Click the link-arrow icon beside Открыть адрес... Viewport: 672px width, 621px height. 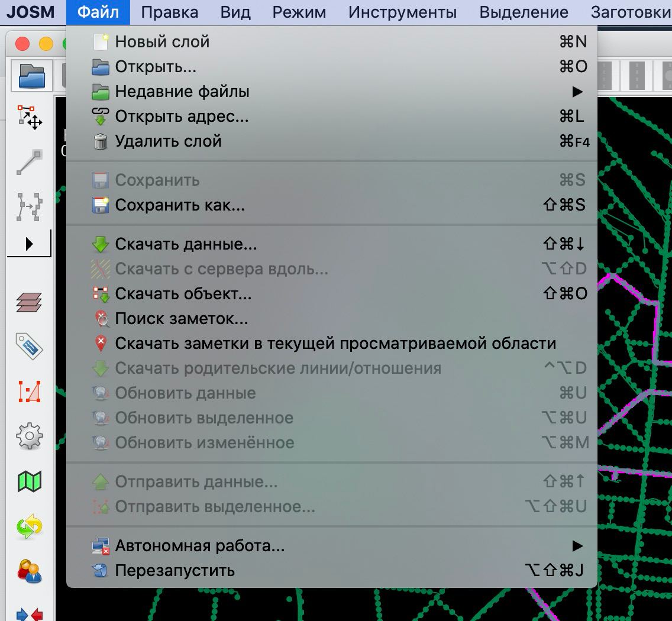point(101,116)
